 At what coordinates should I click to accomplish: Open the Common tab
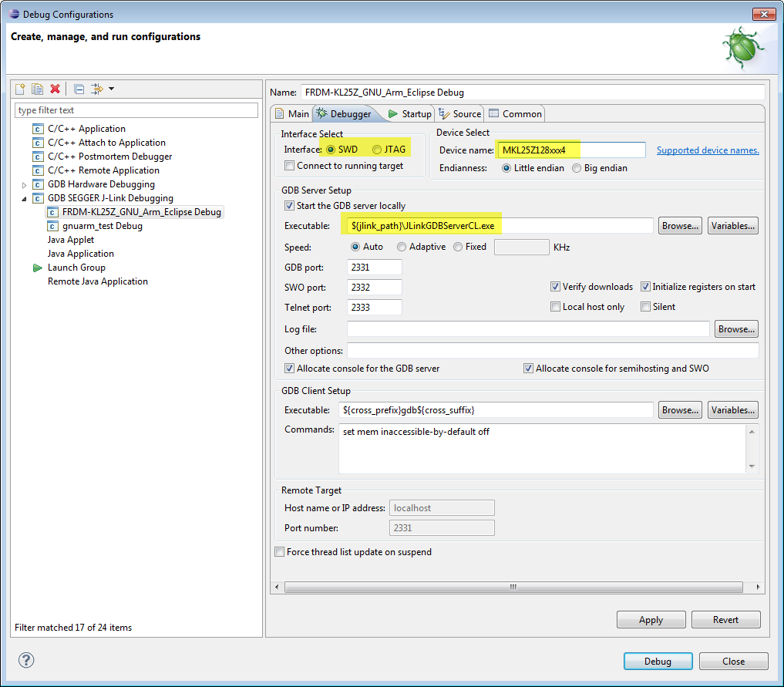(515, 114)
